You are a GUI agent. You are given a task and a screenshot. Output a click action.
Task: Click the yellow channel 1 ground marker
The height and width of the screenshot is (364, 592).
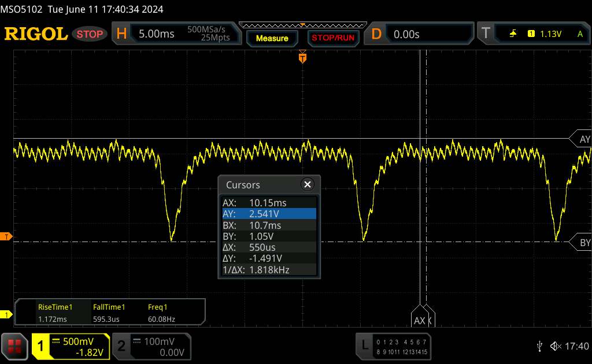pos(6,314)
